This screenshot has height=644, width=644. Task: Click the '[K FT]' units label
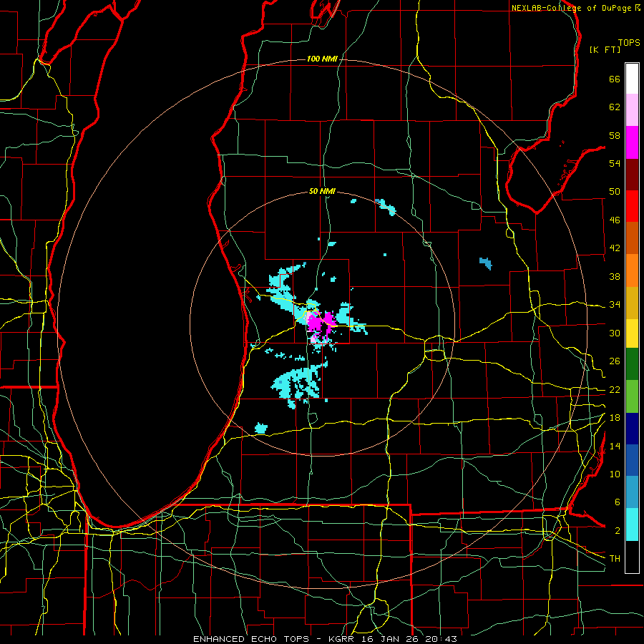(x=605, y=49)
